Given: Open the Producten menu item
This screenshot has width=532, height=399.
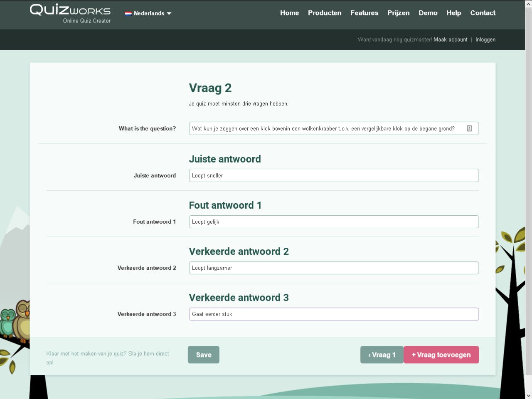Looking at the screenshot, I should coord(325,13).
